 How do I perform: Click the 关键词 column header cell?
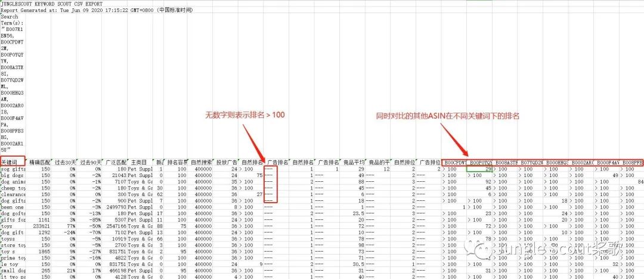pos(13,162)
